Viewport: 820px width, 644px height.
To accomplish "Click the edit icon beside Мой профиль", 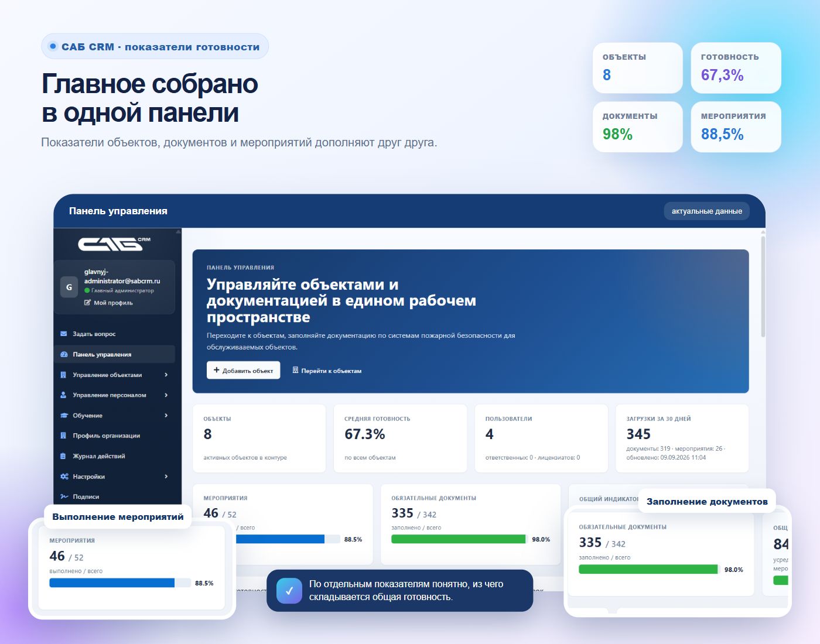I will (x=88, y=303).
